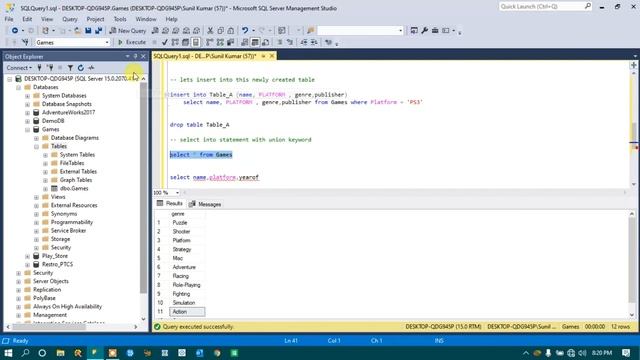Open the Windows Start menu
The image size is (640, 360).
(x=8, y=353)
